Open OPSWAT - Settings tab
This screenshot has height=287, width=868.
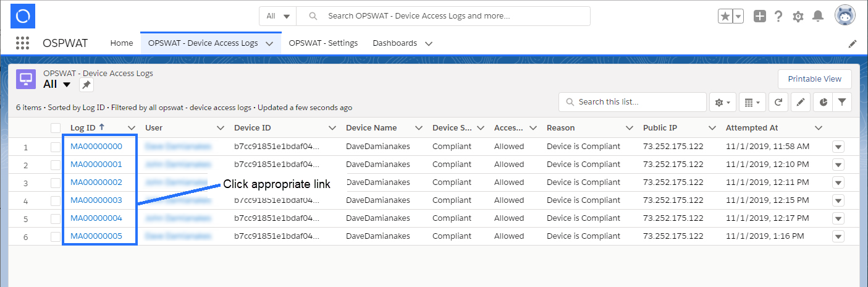point(323,43)
